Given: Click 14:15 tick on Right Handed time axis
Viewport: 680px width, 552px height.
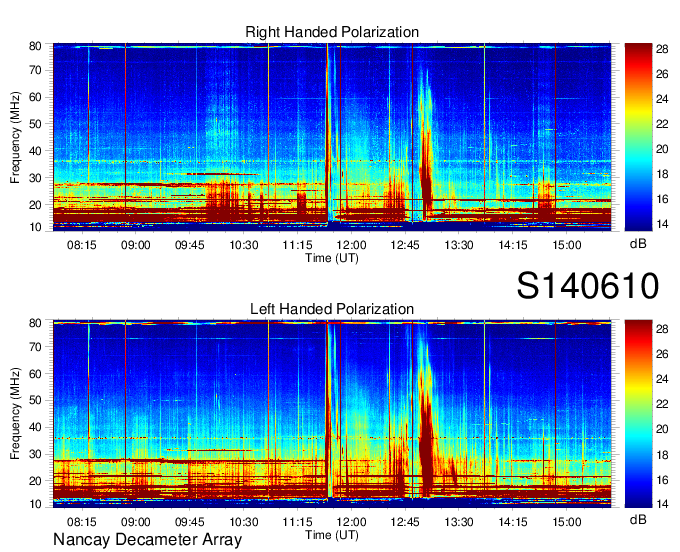Looking at the screenshot, I should click(513, 245).
